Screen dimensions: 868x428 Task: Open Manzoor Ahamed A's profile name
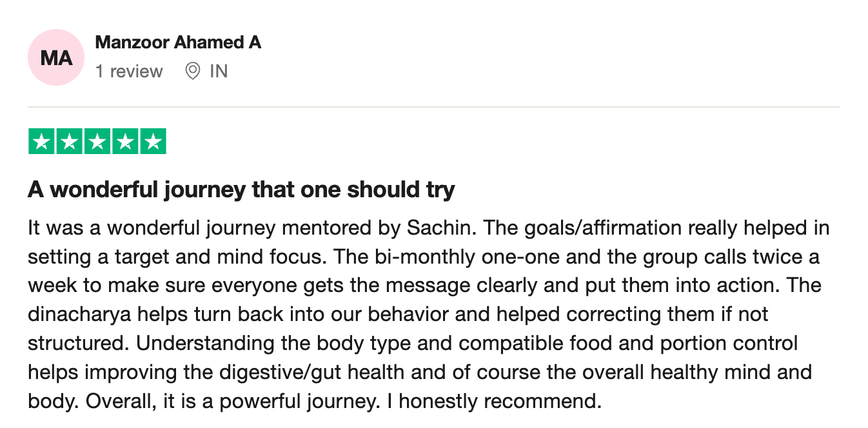pyautogui.click(x=178, y=43)
